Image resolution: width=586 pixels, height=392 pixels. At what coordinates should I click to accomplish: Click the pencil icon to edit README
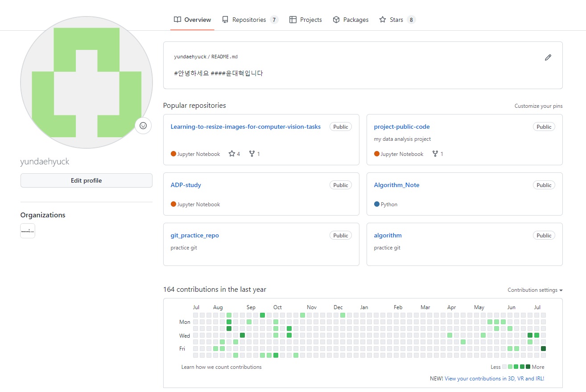548,57
